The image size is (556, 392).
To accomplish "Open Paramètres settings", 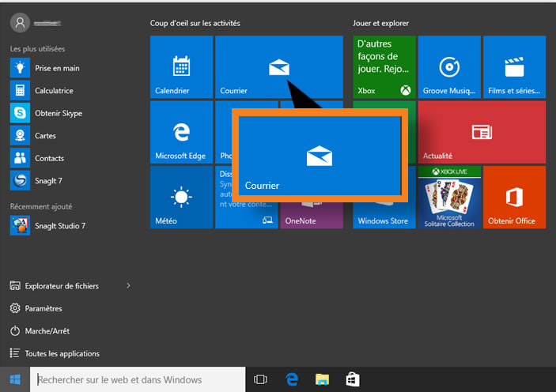I will click(x=36, y=308).
